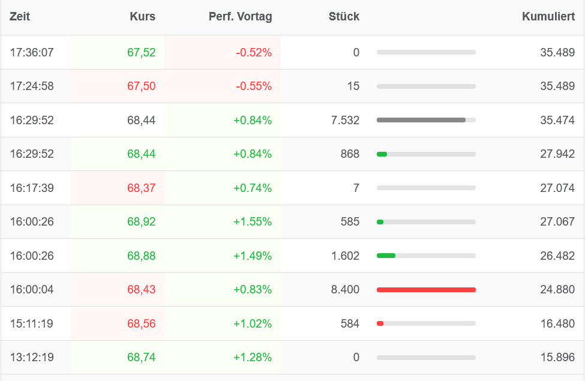Click the -0.52% performance cell

(x=254, y=53)
